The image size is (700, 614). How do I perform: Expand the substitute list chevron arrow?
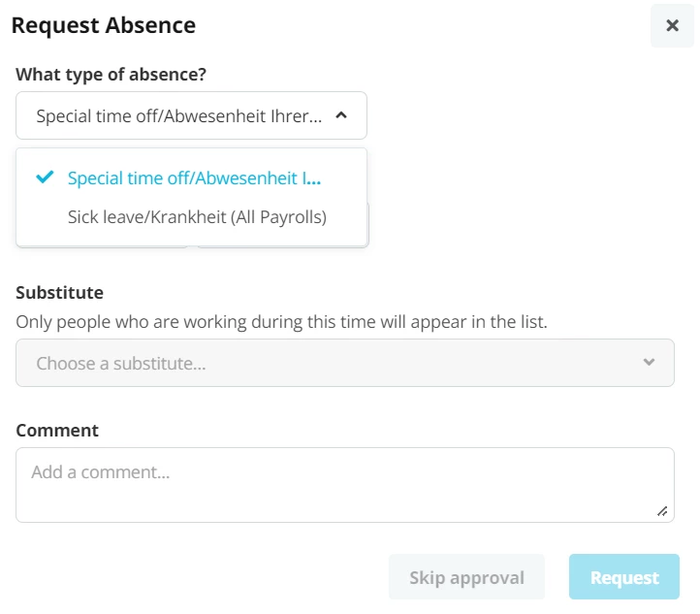649,362
